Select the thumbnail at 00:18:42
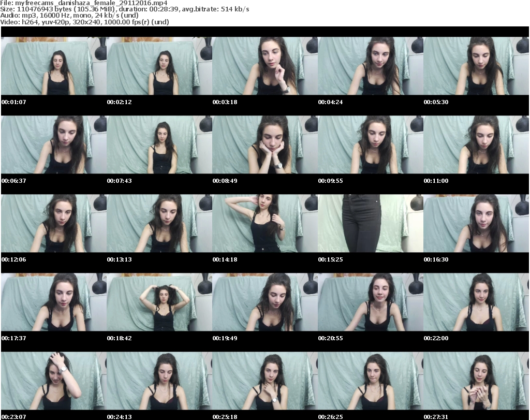The height and width of the screenshot is (420, 530). 159,302
